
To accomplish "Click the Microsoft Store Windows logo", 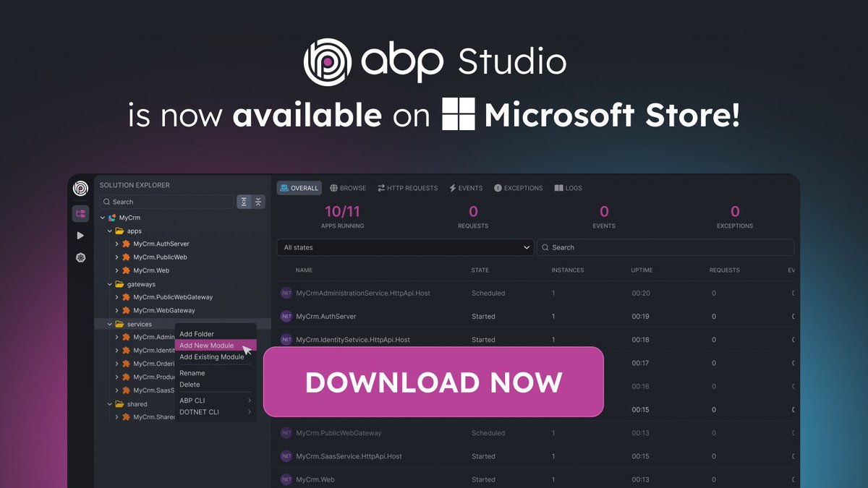I will point(458,114).
